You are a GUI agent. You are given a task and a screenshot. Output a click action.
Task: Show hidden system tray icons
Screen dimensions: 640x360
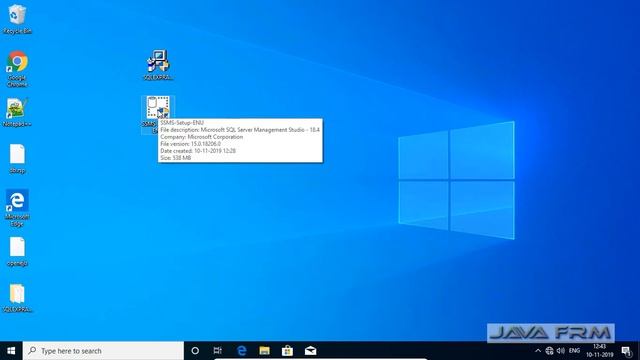point(538,351)
